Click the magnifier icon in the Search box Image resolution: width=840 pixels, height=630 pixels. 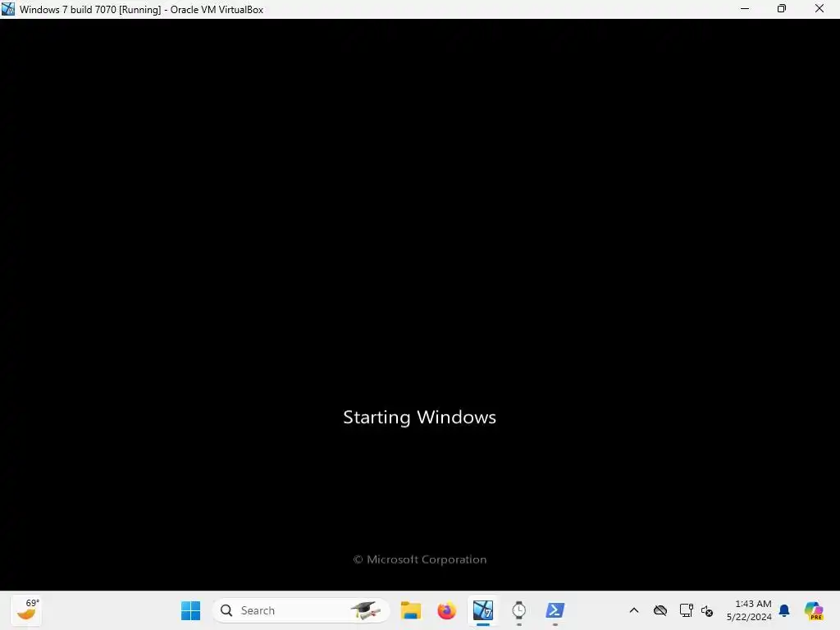(x=226, y=610)
